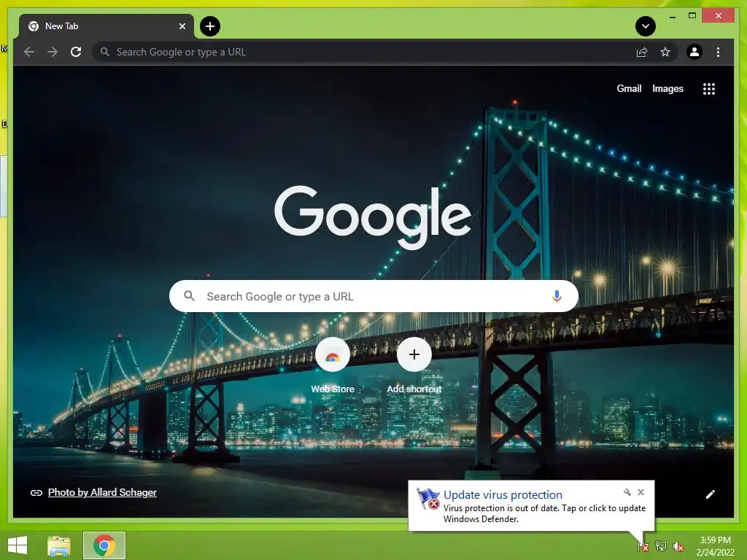Image resolution: width=747 pixels, height=560 pixels.
Task: Click the link icon beside photo credit
Action: (x=36, y=493)
